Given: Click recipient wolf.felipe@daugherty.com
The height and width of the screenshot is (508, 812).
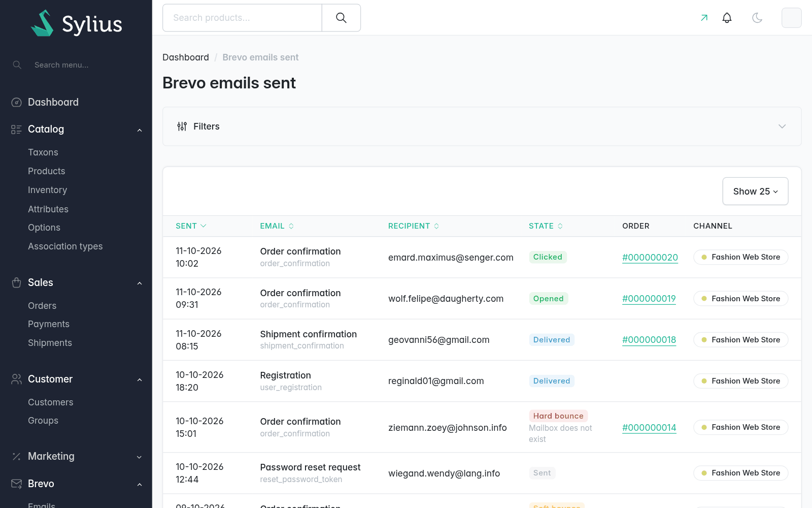Looking at the screenshot, I should click(x=446, y=299).
